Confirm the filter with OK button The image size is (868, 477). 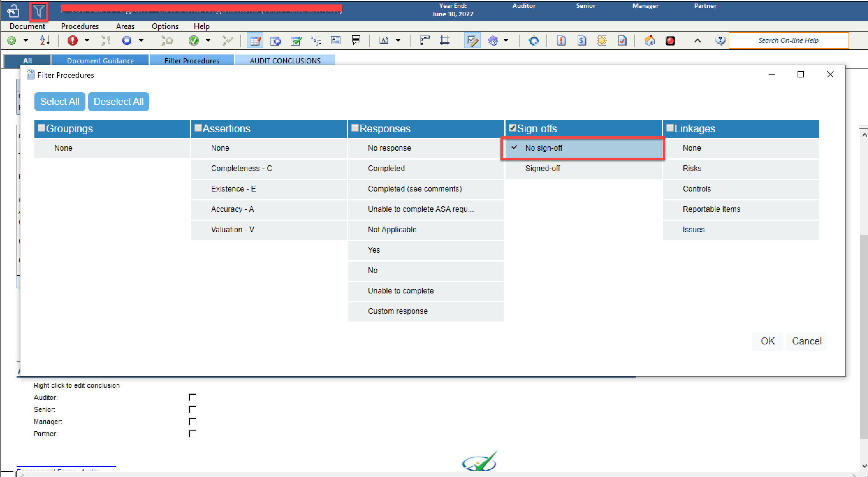(767, 341)
